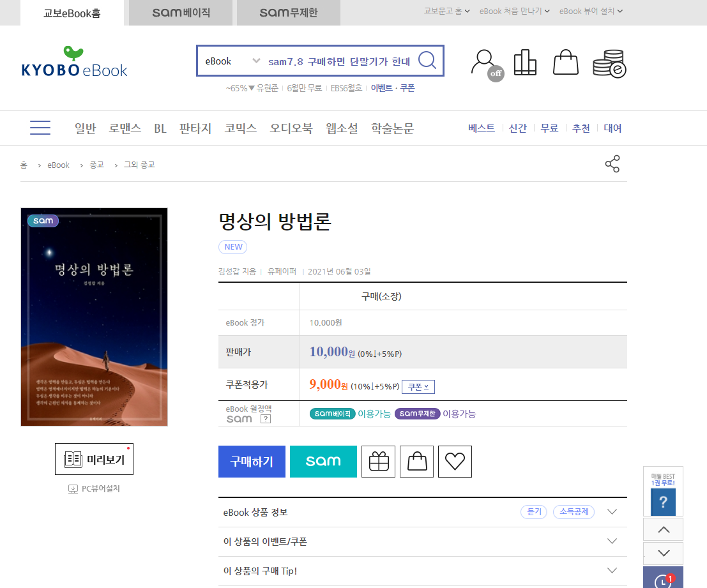Screen dimensions: 707x588
Task: Click the EBS6월호 promo link
Action: tap(346, 88)
